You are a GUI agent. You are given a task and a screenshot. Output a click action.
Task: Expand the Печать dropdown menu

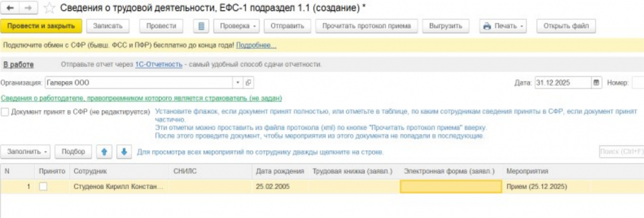click(503, 26)
